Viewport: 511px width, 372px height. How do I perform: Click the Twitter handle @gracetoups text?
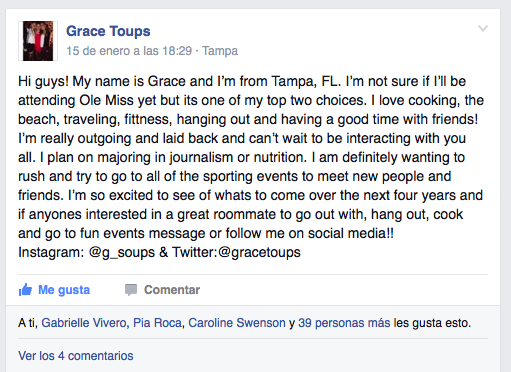[x=259, y=252]
